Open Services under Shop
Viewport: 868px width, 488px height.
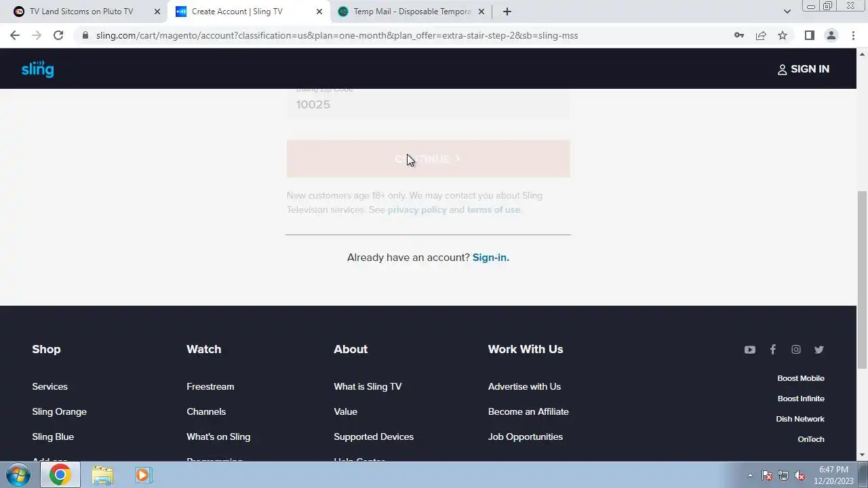[50, 386]
